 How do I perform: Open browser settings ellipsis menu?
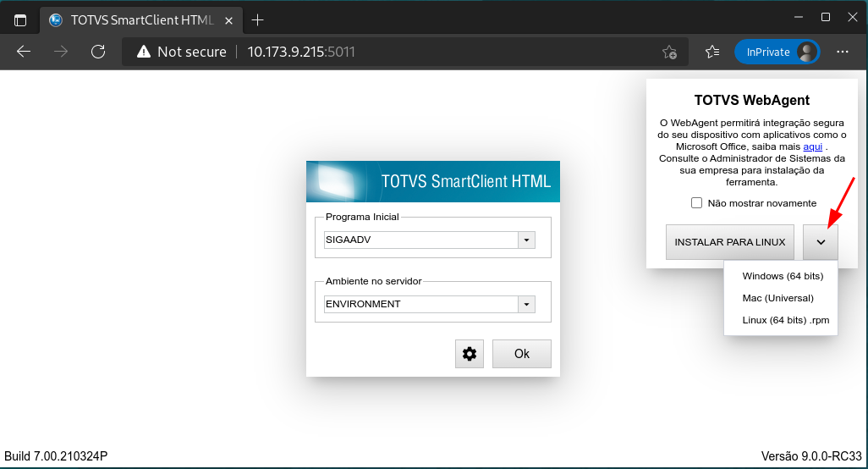coord(842,52)
